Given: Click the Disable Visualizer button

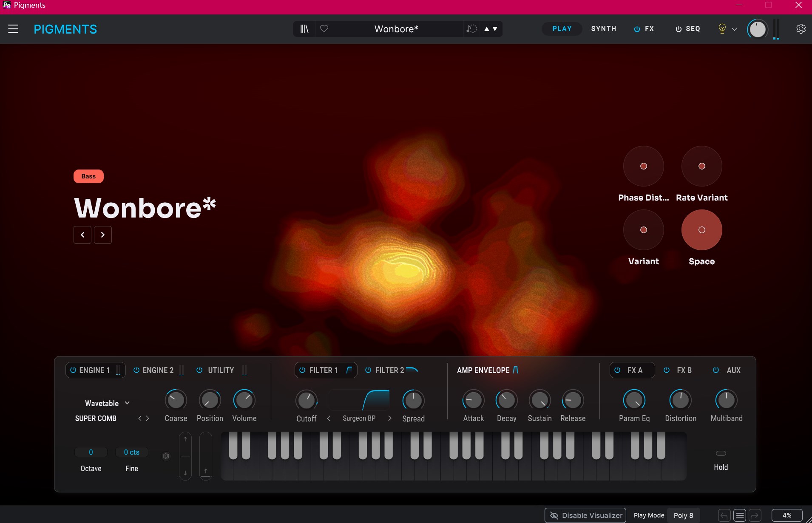Looking at the screenshot, I should (585, 515).
